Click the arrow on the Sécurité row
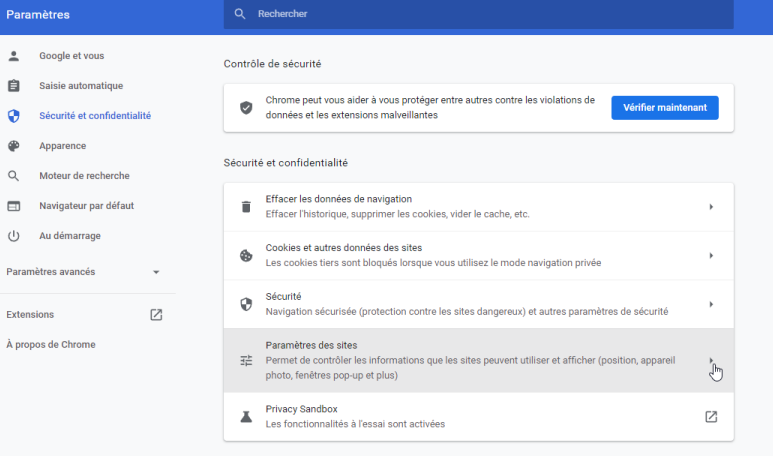Screen dimensions: 773x456 click(x=711, y=304)
